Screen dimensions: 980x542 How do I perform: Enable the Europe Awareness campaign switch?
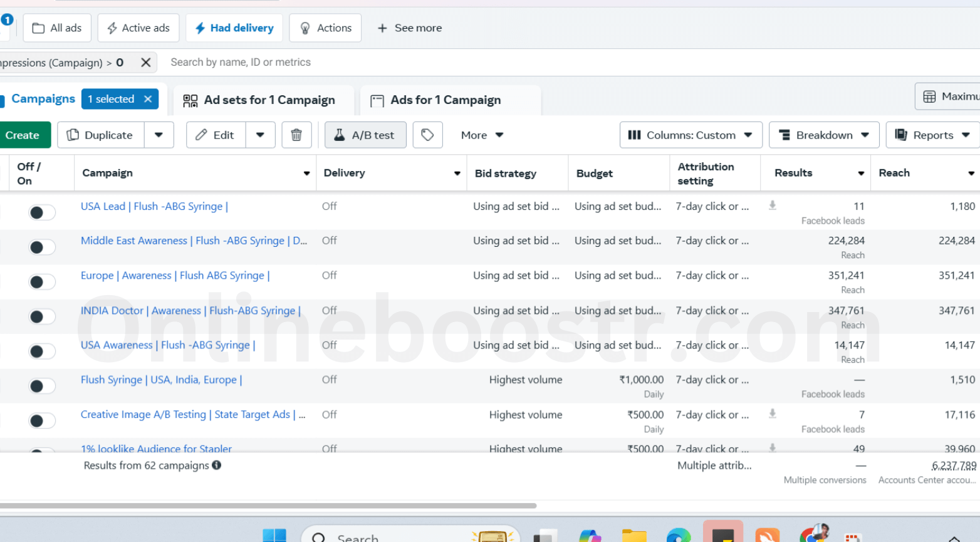(x=41, y=282)
